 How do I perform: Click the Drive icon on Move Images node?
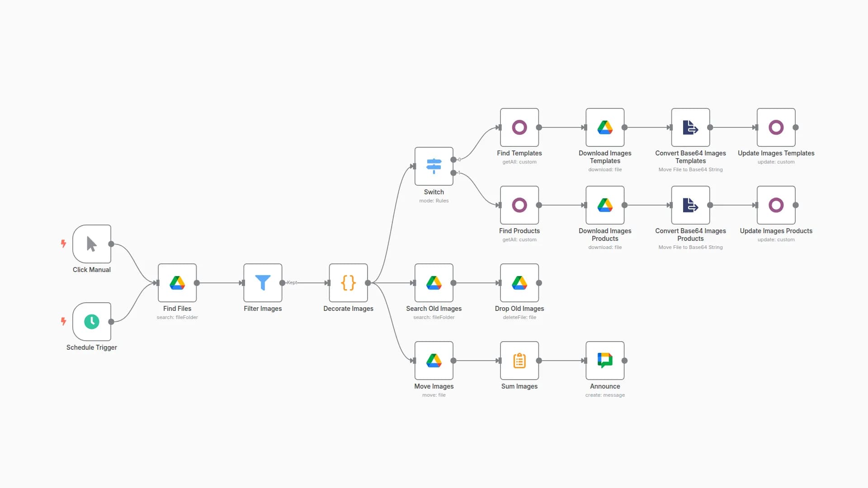pos(434,361)
